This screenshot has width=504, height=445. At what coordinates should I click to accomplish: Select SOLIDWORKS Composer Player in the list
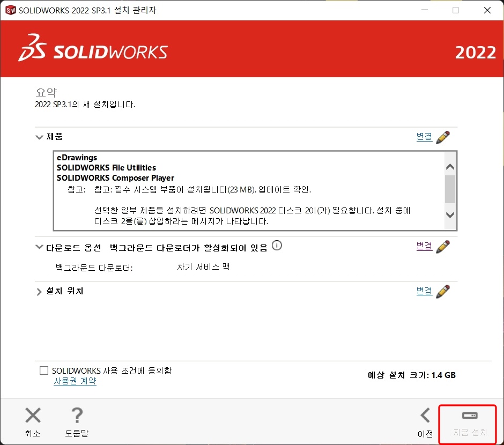[115, 178]
